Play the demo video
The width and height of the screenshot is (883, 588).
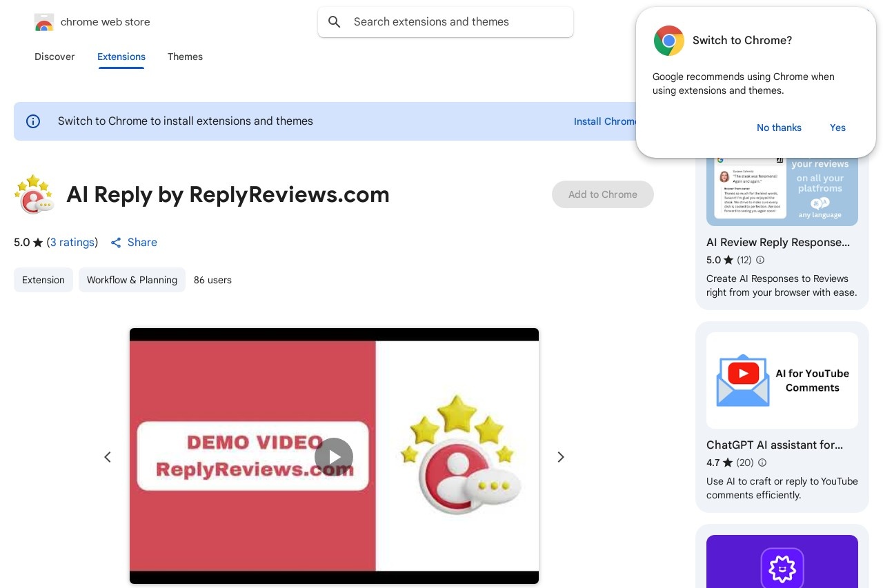click(x=334, y=457)
